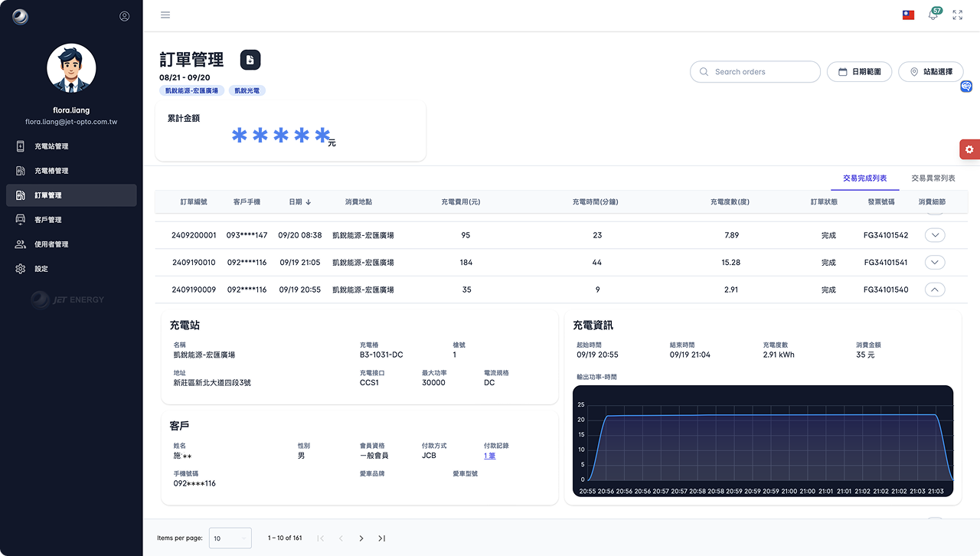980x556 pixels.
Task: Click invoice number FG34101540
Action: point(886,290)
